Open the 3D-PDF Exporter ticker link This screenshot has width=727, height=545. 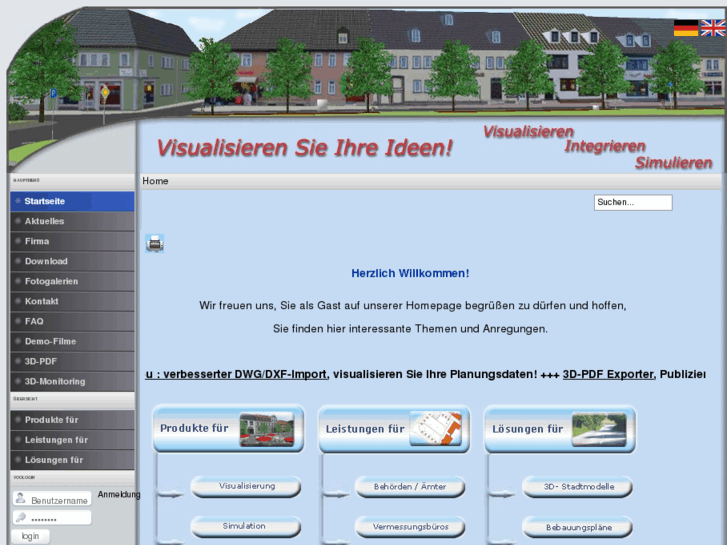click(608, 374)
